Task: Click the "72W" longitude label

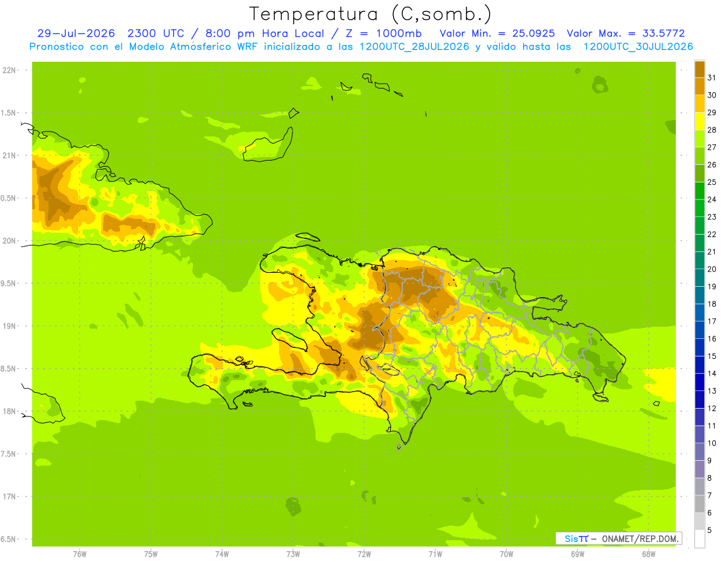Action: coord(364,554)
